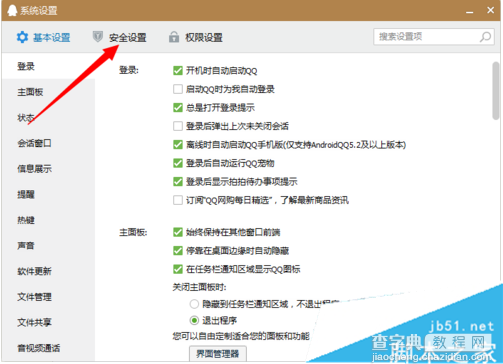Select 软件更新 in the sidebar
The height and width of the screenshot is (364, 503).
point(49,271)
